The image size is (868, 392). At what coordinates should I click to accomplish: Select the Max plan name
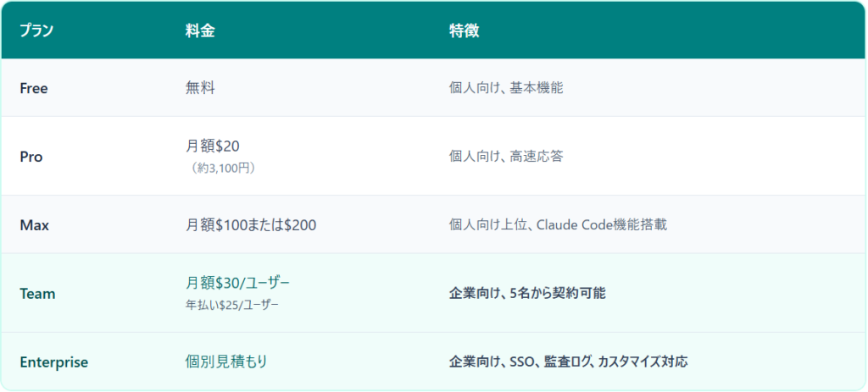(x=33, y=224)
